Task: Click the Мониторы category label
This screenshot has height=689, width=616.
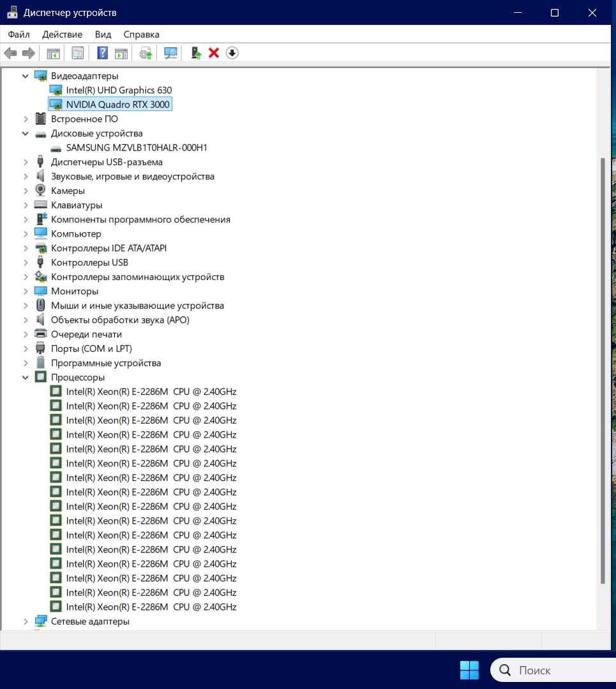Action: tap(75, 292)
